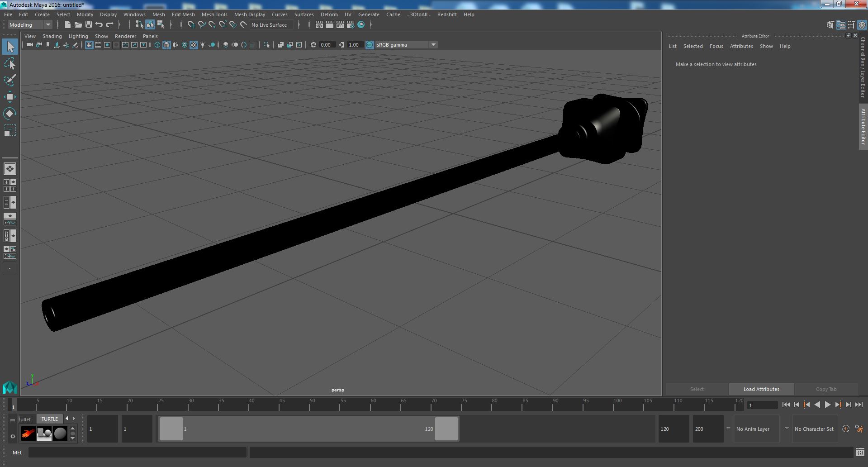Create a new scene
Viewport: 868px width, 467px height.
tap(68, 25)
